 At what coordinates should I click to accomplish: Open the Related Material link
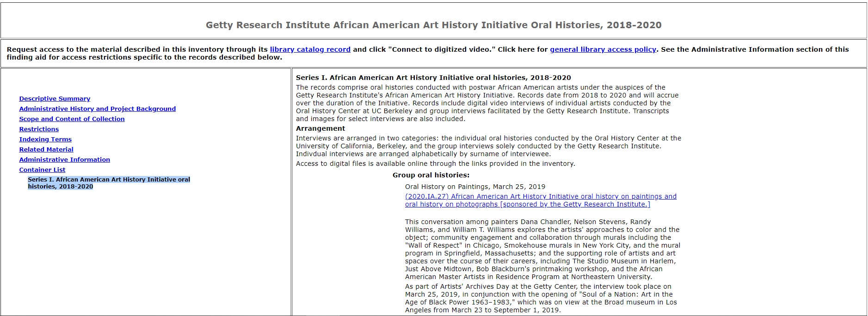point(46,149)
